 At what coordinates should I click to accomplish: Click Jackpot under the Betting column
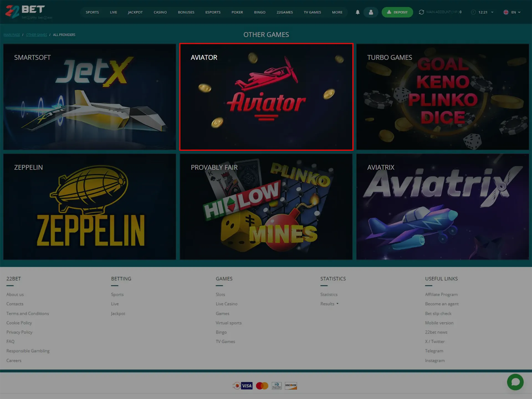(118, 313)
